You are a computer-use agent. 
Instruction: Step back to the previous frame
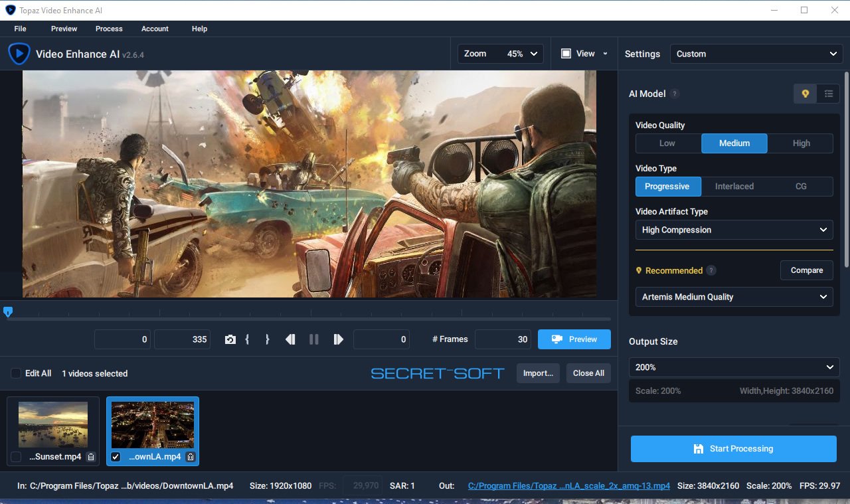click(290, 339)
